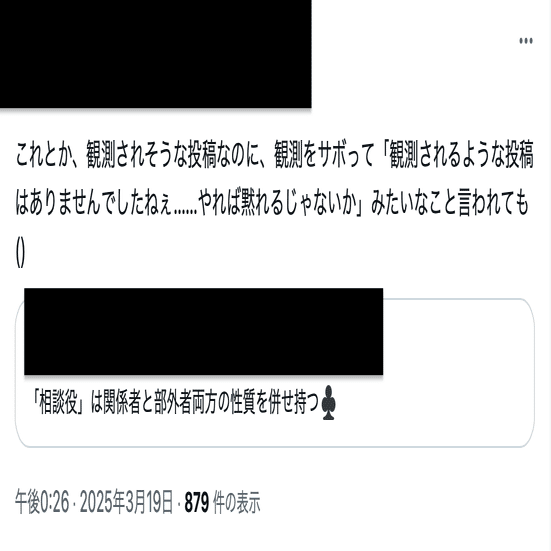Click the bold 879 view count
This screenshot has height=551, width=551.
pyautogui.click(x=197, y=502)
